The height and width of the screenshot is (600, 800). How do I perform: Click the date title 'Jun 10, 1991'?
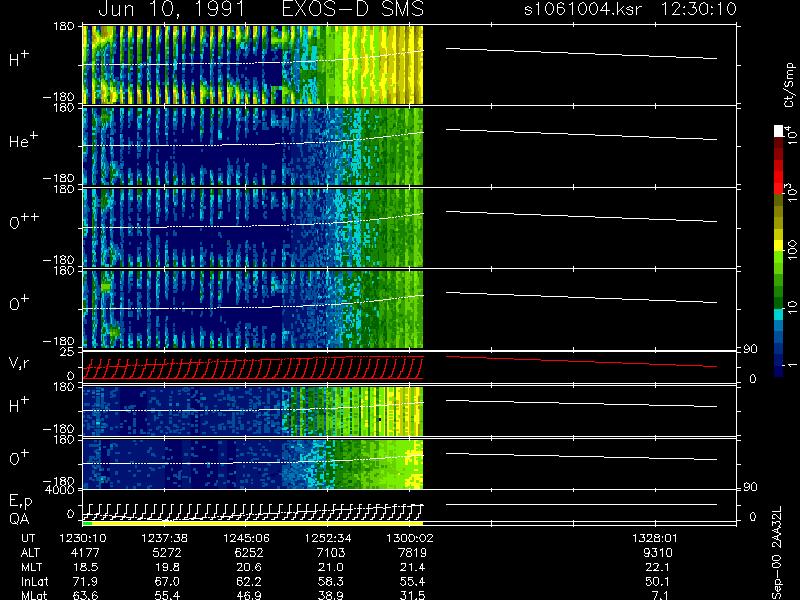point(171,9)
